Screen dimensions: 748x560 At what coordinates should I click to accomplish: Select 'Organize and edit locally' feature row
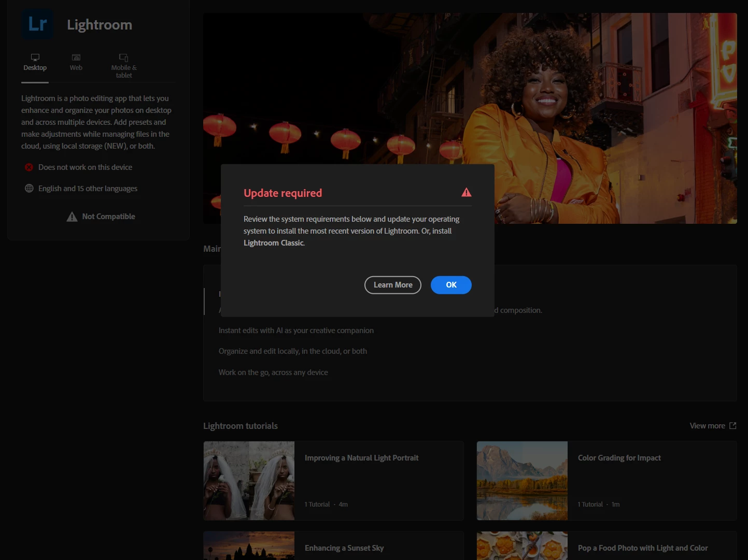(293, 351)
